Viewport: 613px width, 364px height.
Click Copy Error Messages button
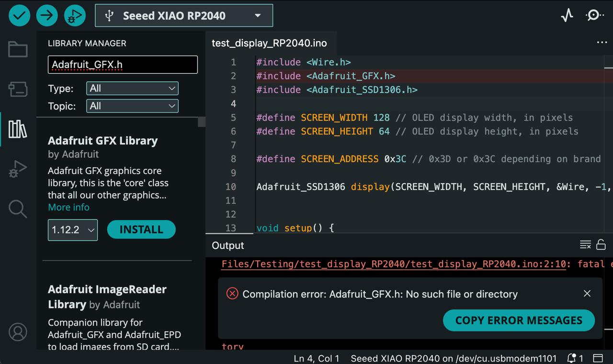click(519, 320)
